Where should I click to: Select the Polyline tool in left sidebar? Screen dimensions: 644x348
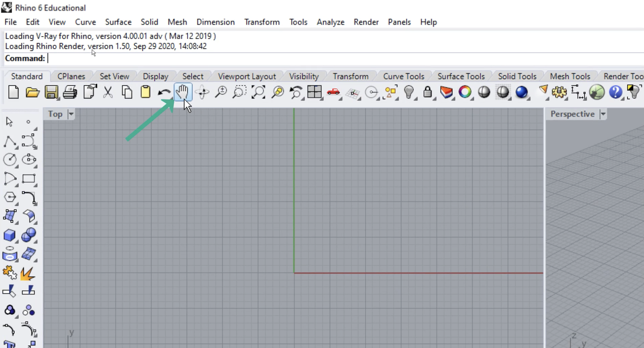[10, 142]
